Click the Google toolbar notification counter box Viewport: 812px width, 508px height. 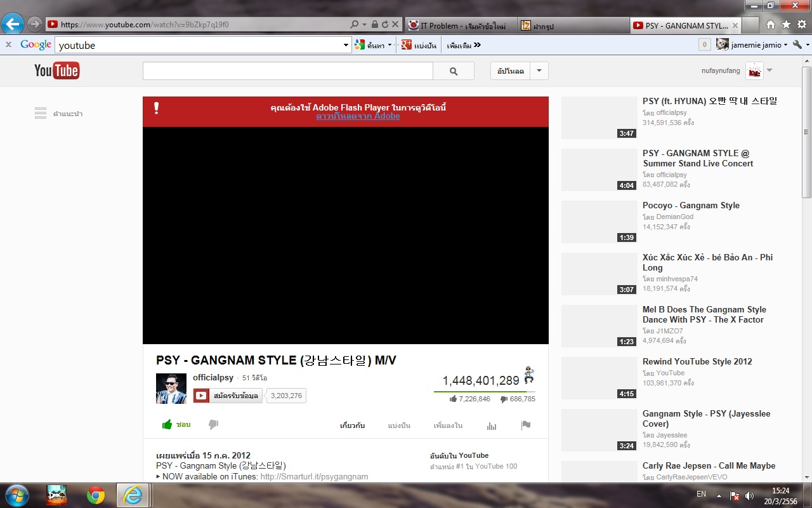(x=704, y=44)
